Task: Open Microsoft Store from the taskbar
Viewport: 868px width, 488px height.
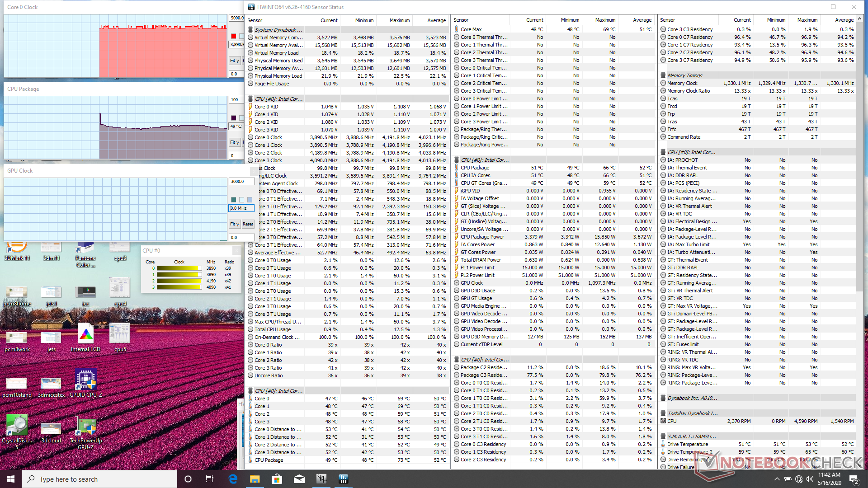Action: click(277, 479)
